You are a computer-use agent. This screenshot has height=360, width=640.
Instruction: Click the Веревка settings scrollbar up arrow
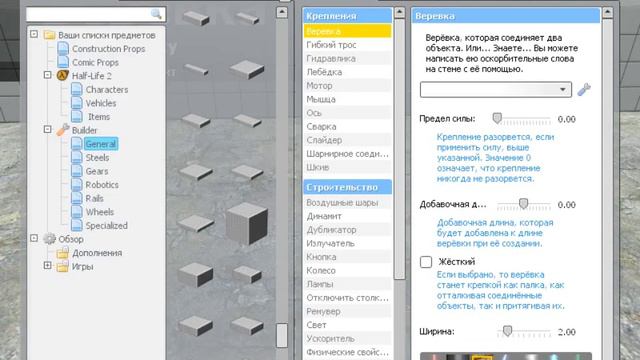click(x=607, y=13)
